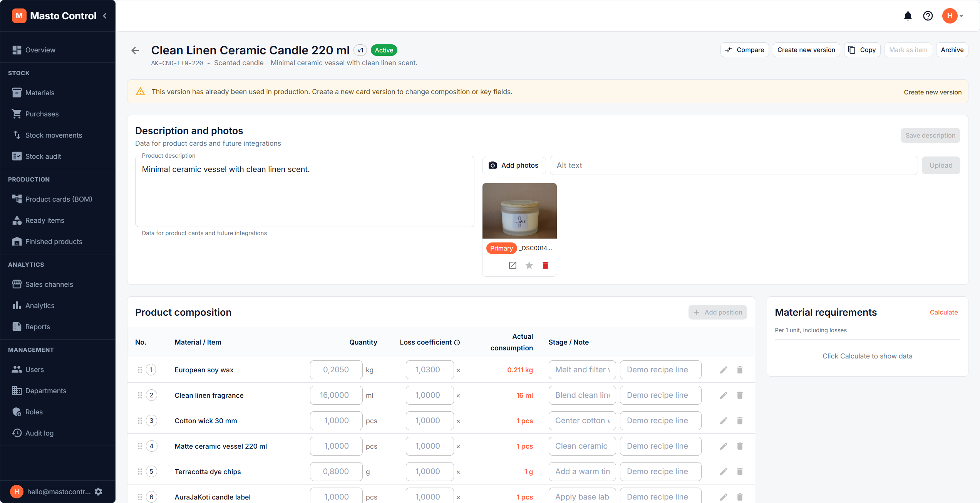Click the Primary tag on the photo

click(501, 248)
